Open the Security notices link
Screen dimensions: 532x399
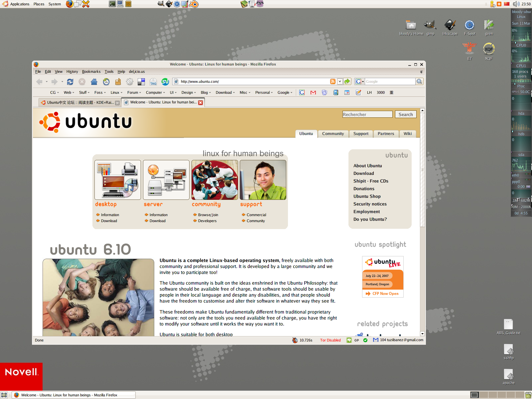tap(370, 204)
